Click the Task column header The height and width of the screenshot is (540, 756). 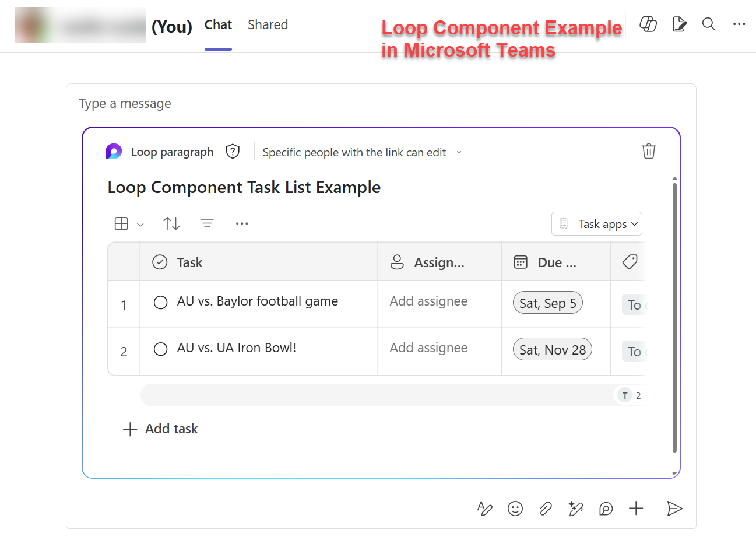[259, 262]
